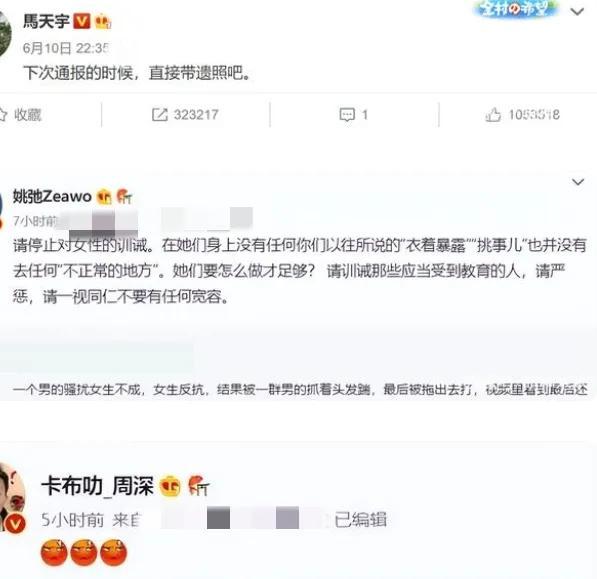
Task: Click the crown badge beside 卡布叻_周深
Action: click(170, 486)
